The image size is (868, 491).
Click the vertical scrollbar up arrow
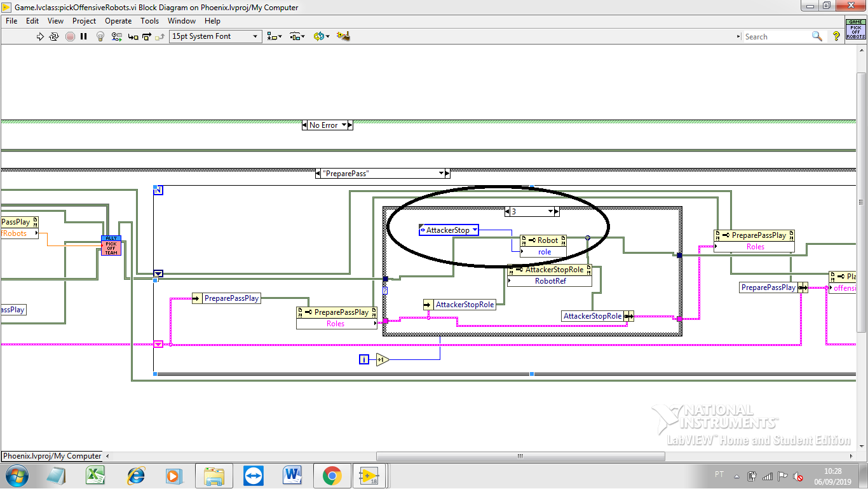[862, 50]
